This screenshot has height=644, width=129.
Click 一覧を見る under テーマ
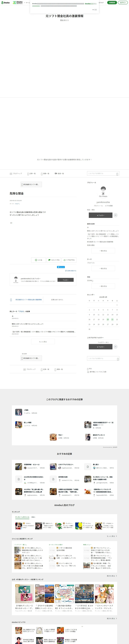[103, 269]
